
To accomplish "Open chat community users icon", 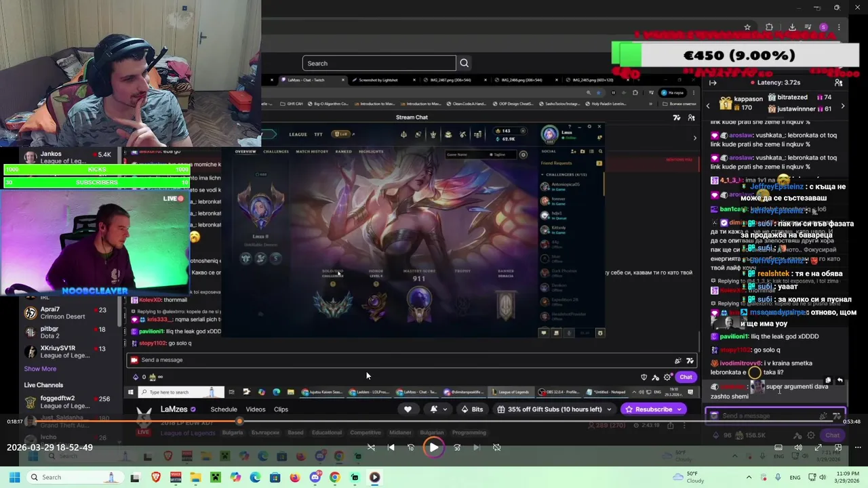I will coord(838,83).
